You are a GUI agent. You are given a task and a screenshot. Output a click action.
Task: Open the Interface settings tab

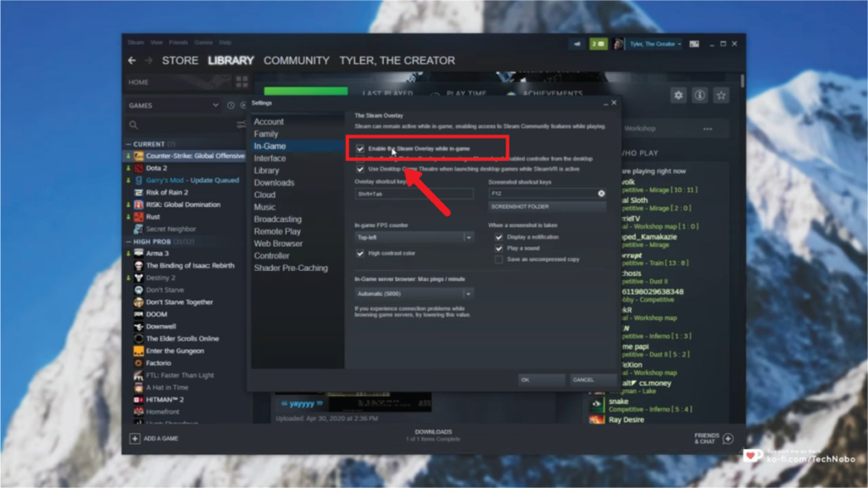pos(270,158)
